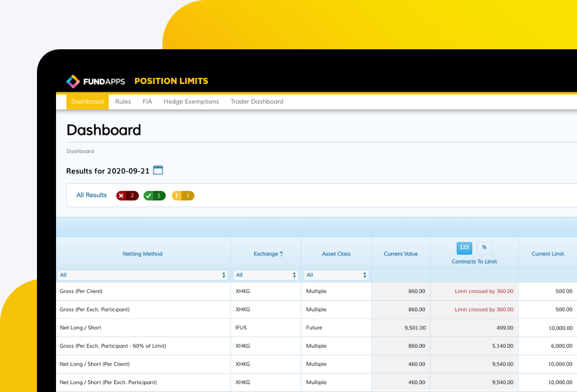Click FUNDAPPS brand text
This screenshot has width=577, height=392.
(x=104, y=82)
